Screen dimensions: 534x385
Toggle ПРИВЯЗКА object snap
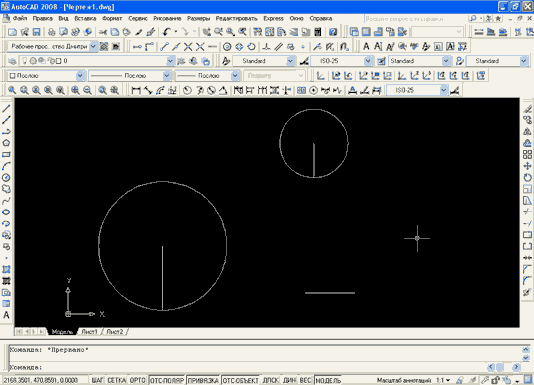203,380
